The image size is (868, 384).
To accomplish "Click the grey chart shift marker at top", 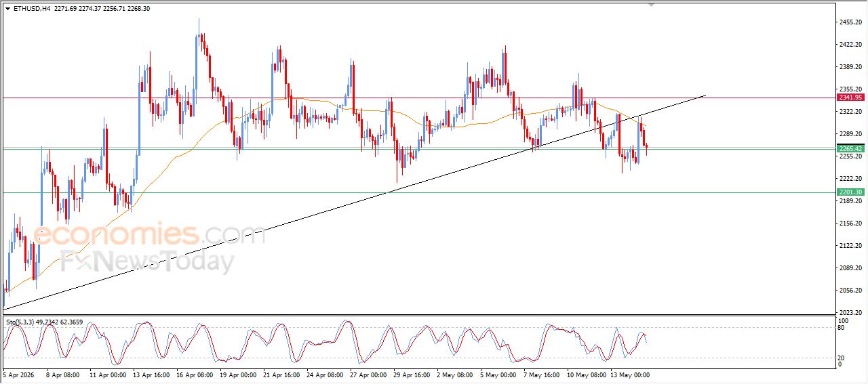I will coord(652,5).
